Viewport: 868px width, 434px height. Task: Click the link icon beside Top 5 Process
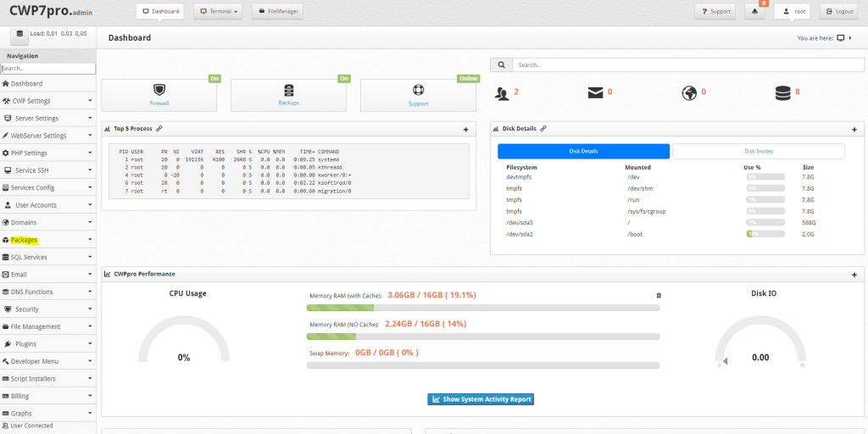click(x=159, y=129)
